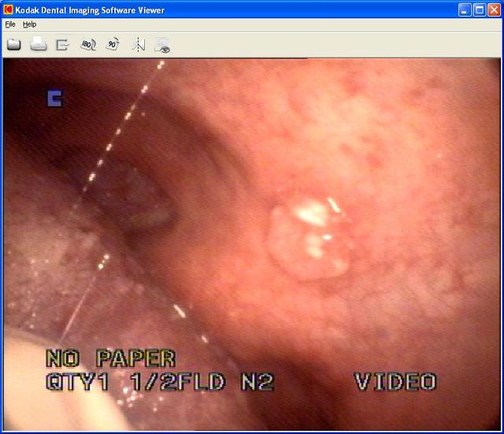Rotate image 90 degrees
The image size is (504, 434).
113,45
